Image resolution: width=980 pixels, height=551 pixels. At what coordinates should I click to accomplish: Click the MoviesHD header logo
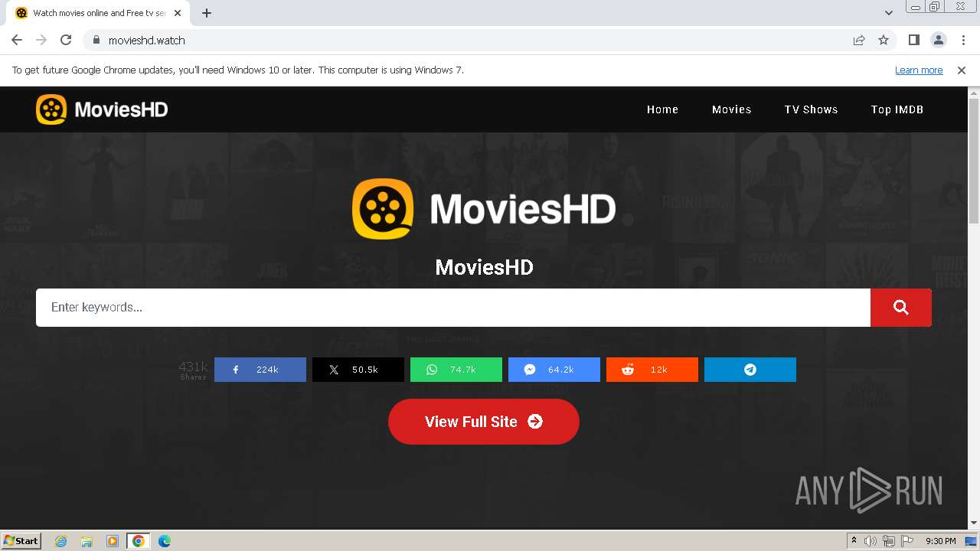pyautogui.click(x=102, y=109)
